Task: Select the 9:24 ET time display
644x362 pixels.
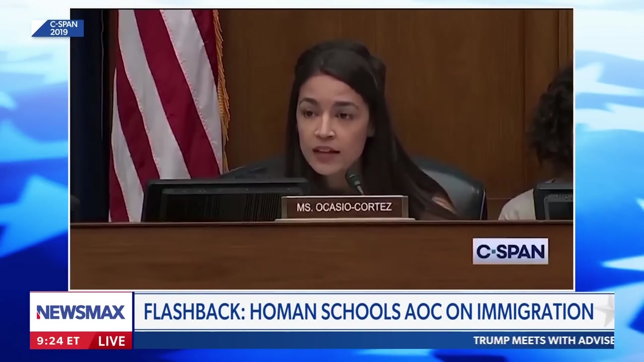Action: (x=58, y=341)
